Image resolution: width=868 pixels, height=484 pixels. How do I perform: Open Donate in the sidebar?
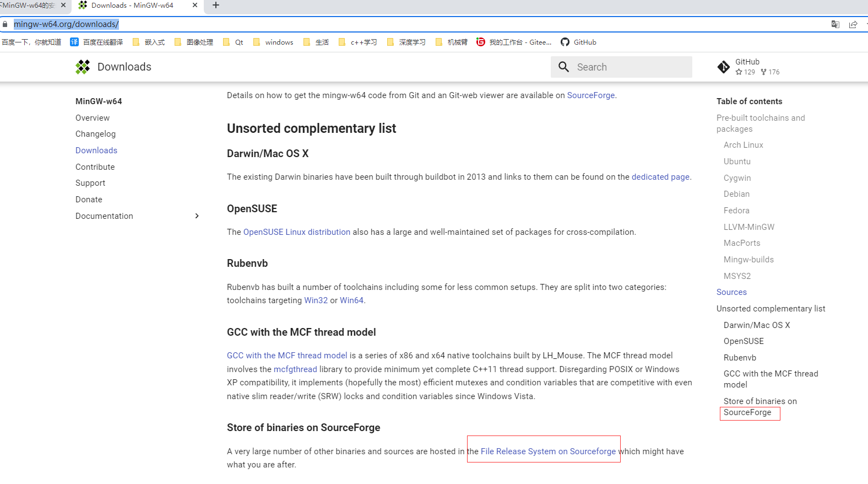(x=89, y=200)
